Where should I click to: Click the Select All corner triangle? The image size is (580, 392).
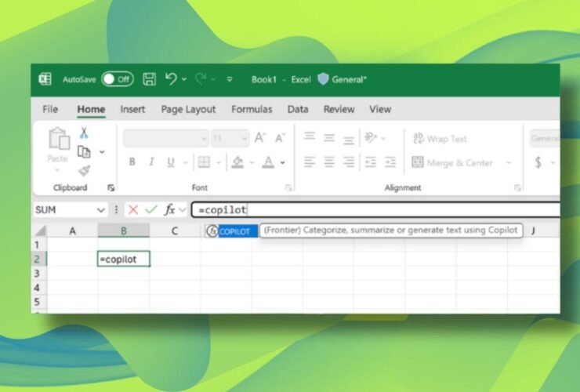(40, 231)
